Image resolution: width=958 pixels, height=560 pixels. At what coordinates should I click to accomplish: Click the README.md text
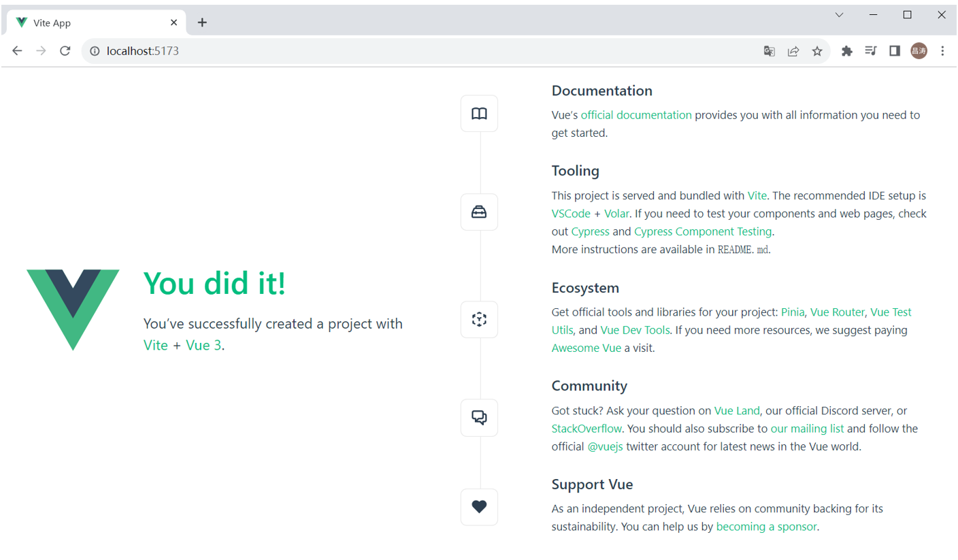coord(743,249)
